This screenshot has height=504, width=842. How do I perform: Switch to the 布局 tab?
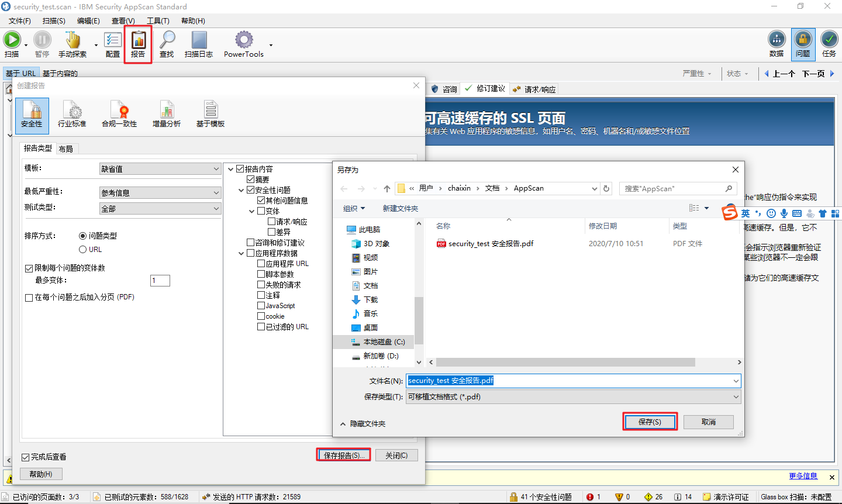66,149
